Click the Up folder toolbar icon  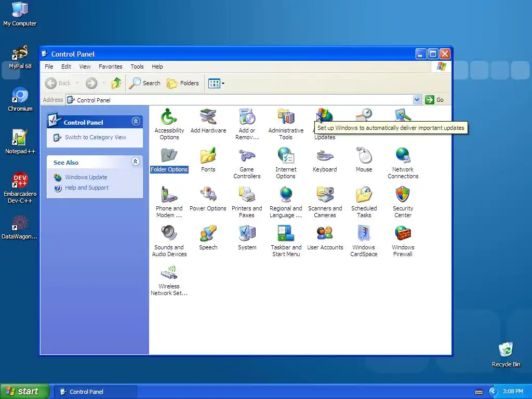coord(116,83)
